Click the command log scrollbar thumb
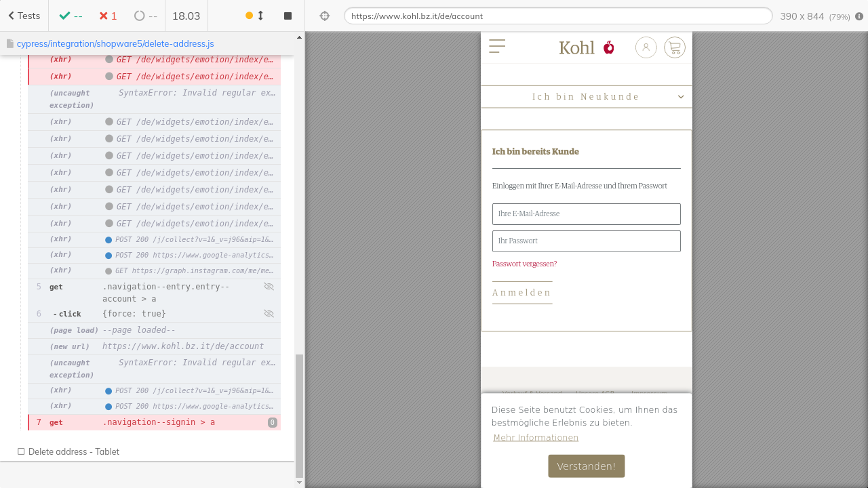This screenshot has width=868, height=488. pos(299,415)
